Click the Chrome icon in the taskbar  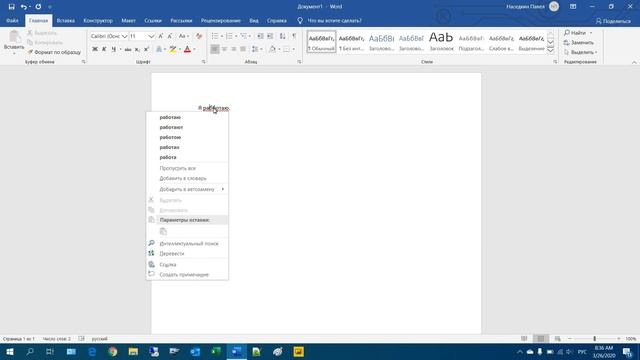(113, 351)
